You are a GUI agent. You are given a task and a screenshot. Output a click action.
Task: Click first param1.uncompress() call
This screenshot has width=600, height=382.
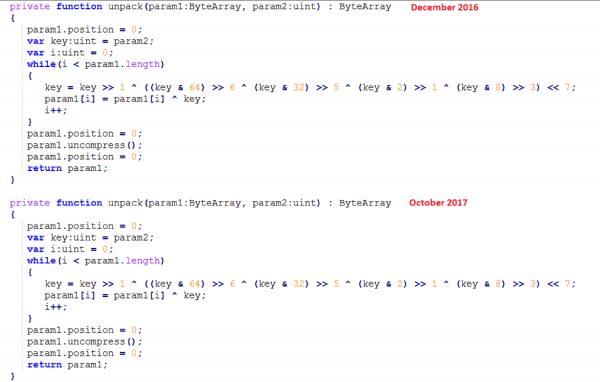[x=84, y=145]
